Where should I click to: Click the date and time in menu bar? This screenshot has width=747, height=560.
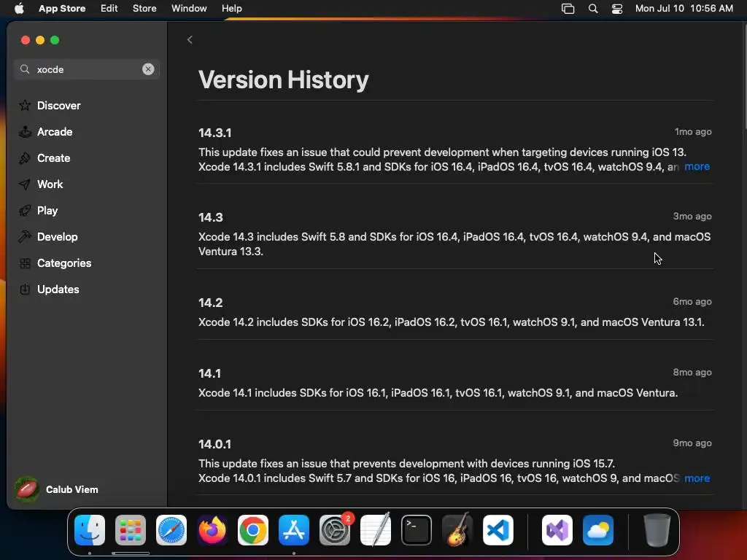684,9
